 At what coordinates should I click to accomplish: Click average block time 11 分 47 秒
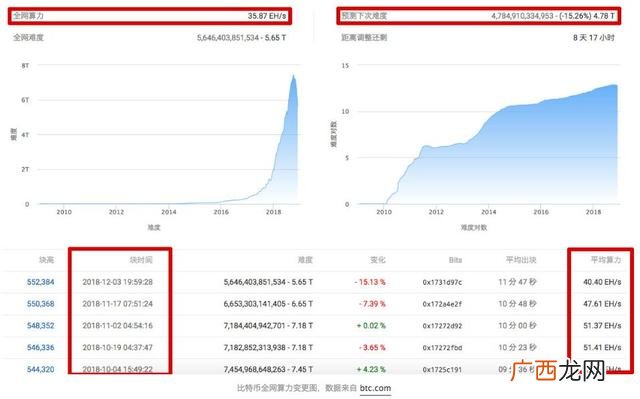pos(517,282)
